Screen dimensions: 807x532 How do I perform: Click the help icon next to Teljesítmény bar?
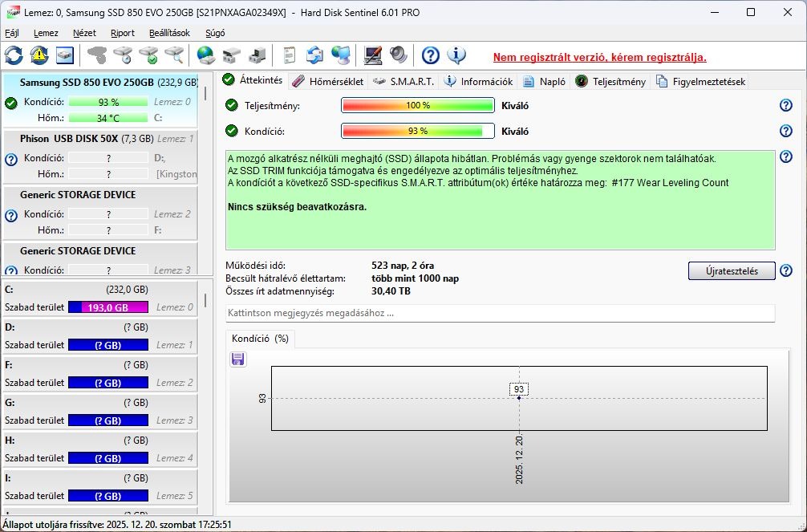pyautogui.click(x=786, y=105)
